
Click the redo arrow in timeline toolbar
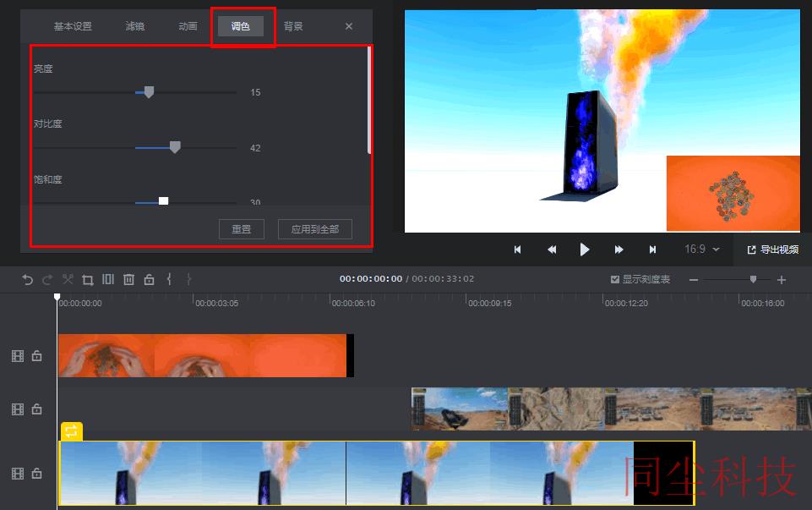(47, 280)
